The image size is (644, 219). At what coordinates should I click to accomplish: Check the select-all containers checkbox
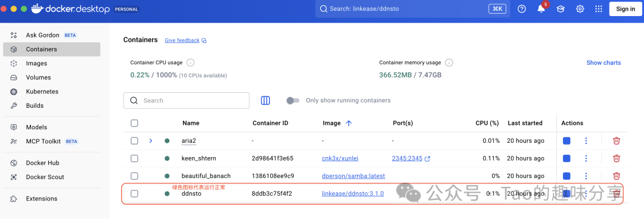134,123
